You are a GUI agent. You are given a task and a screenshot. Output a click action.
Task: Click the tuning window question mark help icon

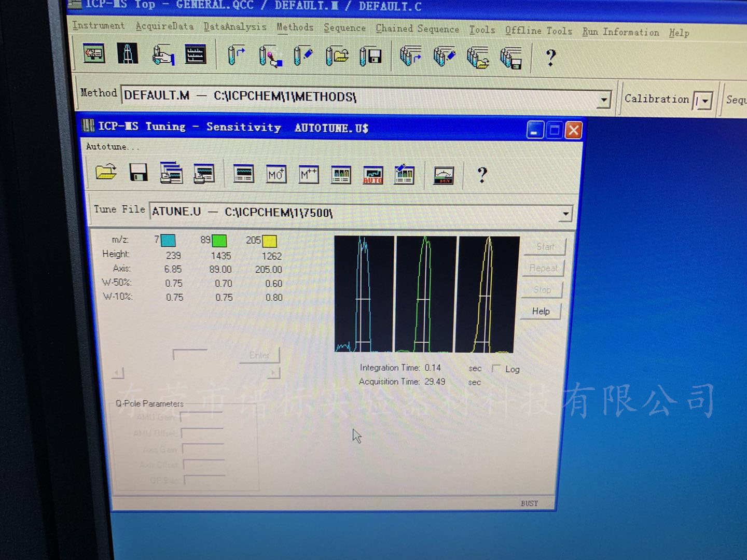(x=482, y=175)
